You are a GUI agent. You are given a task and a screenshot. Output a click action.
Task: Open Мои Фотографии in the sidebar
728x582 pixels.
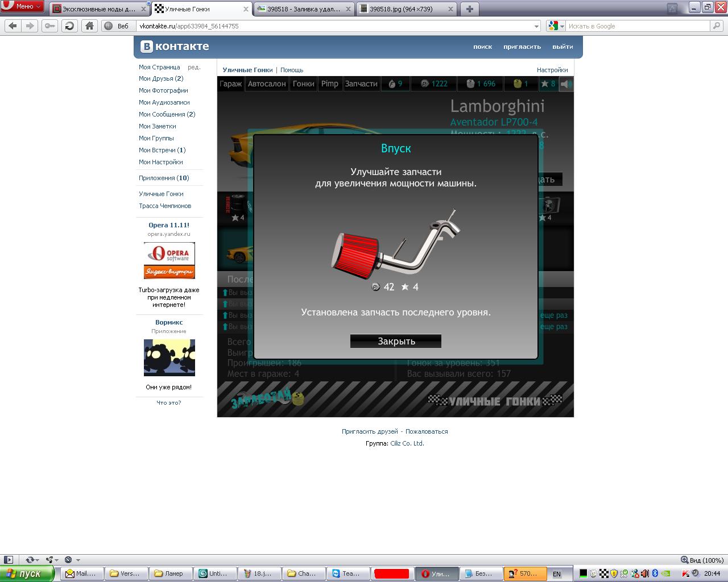pos(163,91)
